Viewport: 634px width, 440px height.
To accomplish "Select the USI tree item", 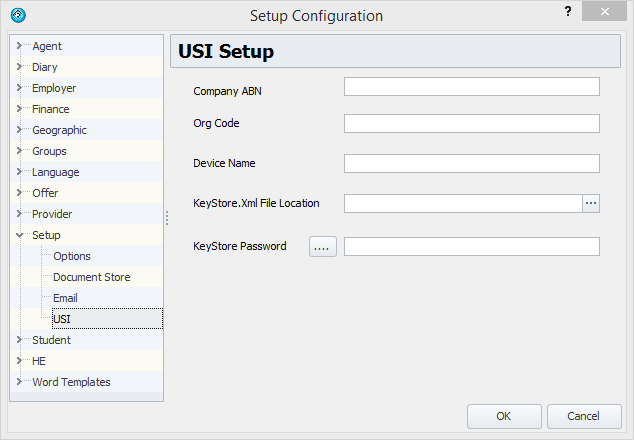I will coord(62,319).
